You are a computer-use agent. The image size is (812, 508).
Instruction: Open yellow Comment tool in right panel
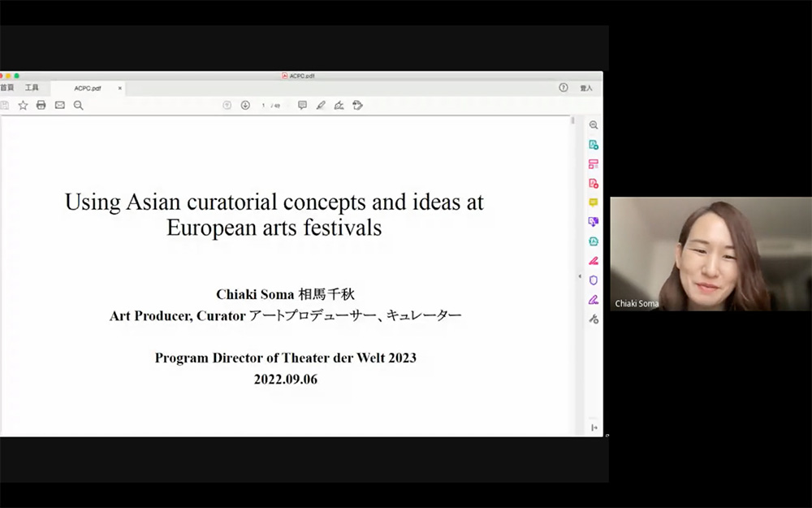[x=594, y=202]
